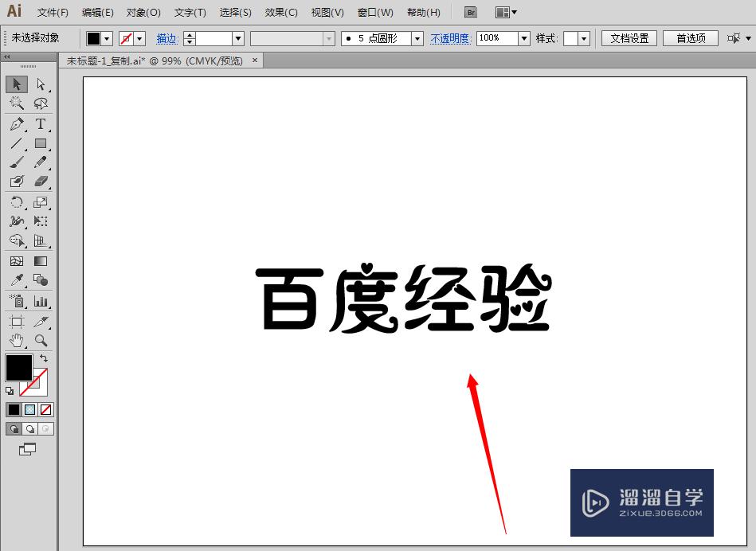The width and height of the screenshot is (756, 551).
Task: Select the Line Segment tool
Action: (17, 143)
